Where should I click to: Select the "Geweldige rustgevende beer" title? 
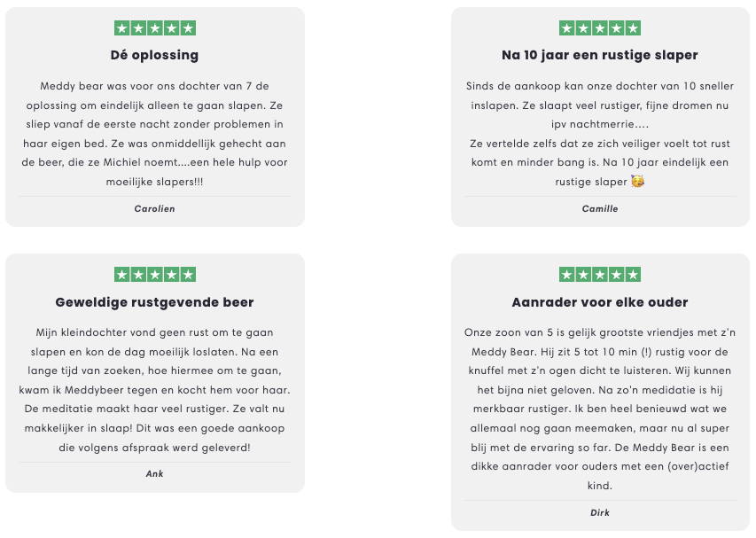154,302
